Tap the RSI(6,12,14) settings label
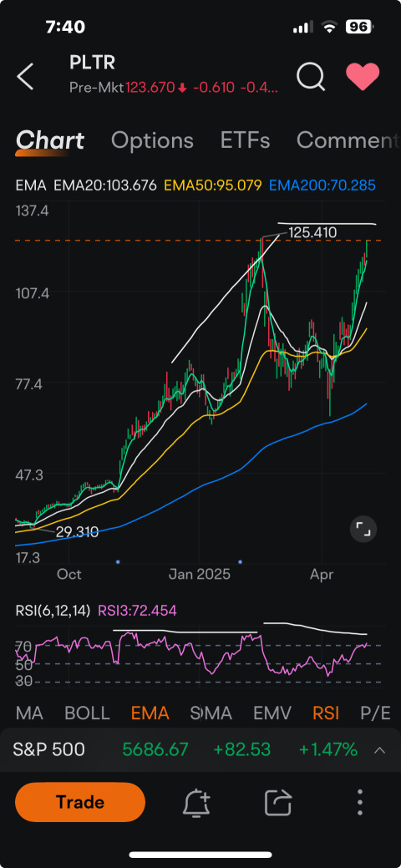Screen dimensions: 401x868 [53, 612]
